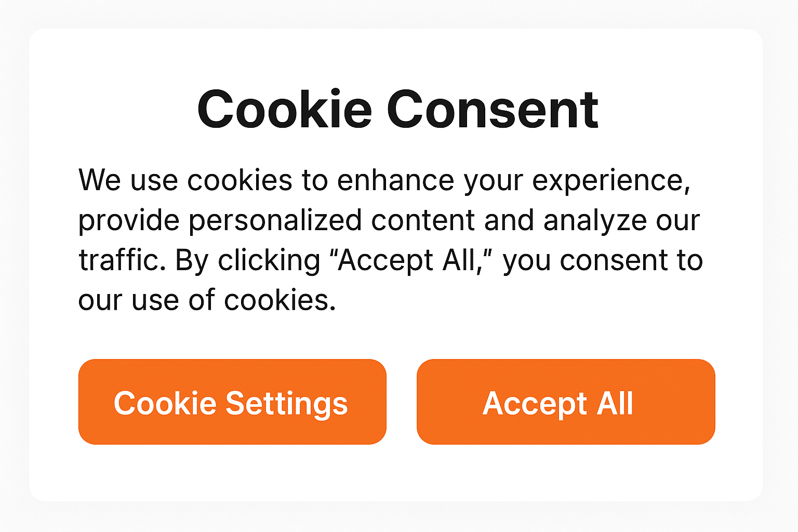Screen dimensions: 798x532
Task: Click the word "enhance your" phrase's "your"
Action: click(x=493, y=181)
